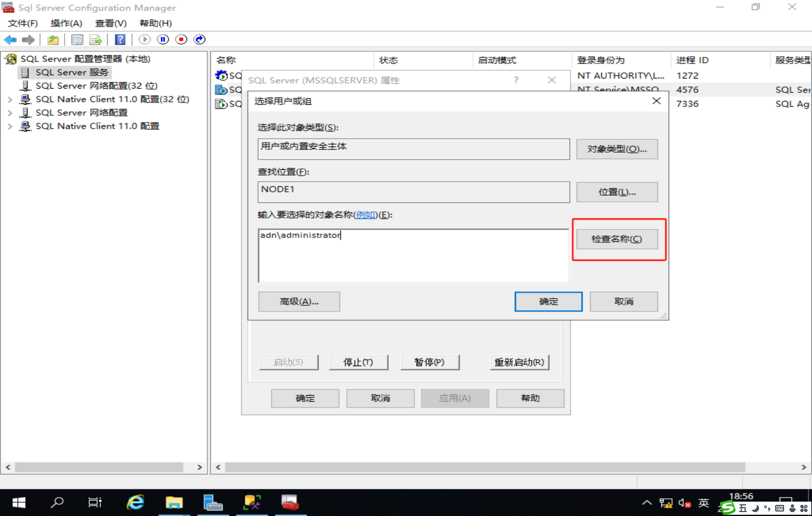The width and height of the screenshot is (812, 516).
Task: Select the SQL Server 服务 tree item
Action: [72, 72]
